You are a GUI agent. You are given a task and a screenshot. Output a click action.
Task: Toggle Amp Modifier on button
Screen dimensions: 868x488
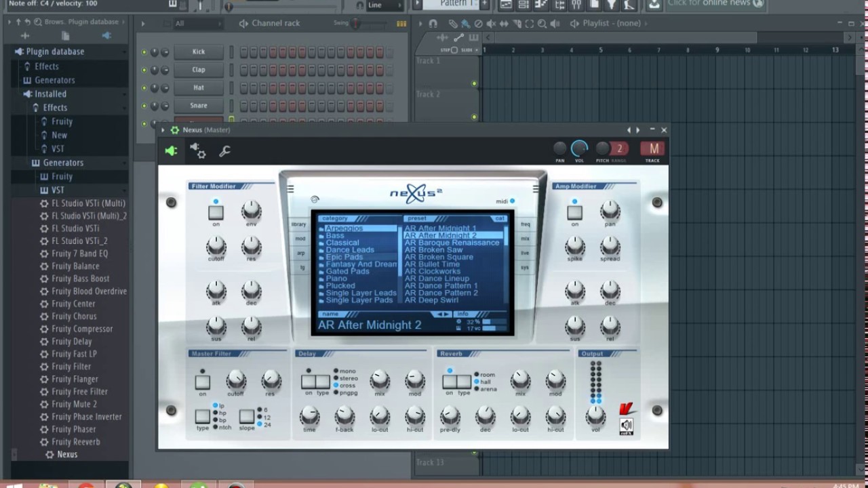point(574,212)
